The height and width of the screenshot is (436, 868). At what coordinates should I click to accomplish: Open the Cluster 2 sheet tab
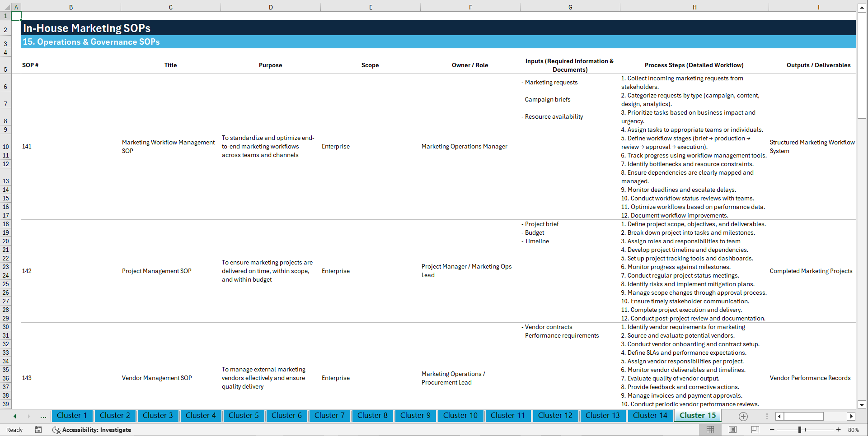point(115,416)
